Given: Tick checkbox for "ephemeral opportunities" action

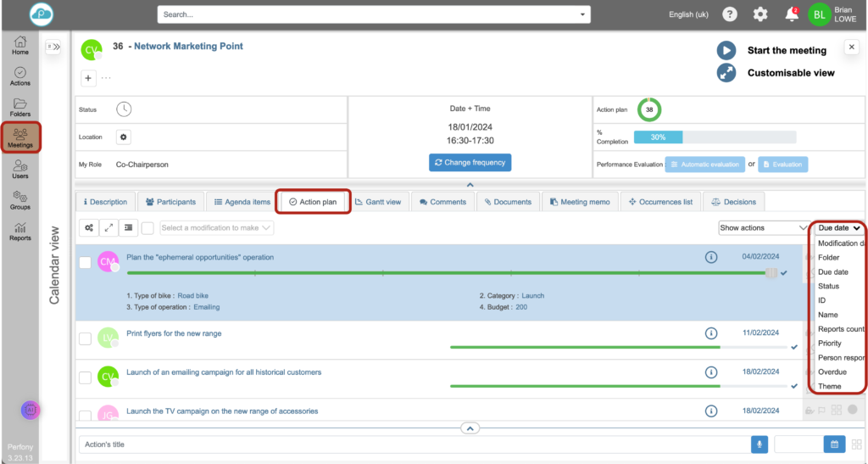Looking at the screenshot, I should [85, 263].
